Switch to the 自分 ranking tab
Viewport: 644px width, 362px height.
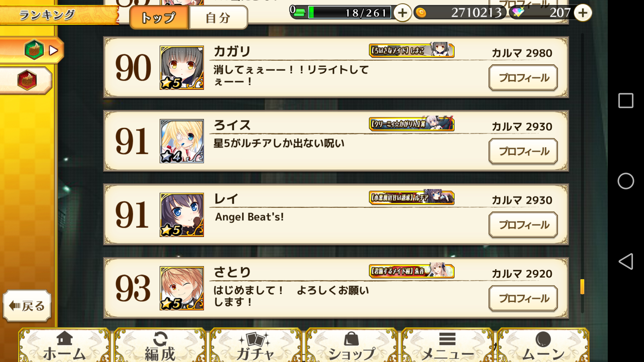coord(218,17)
